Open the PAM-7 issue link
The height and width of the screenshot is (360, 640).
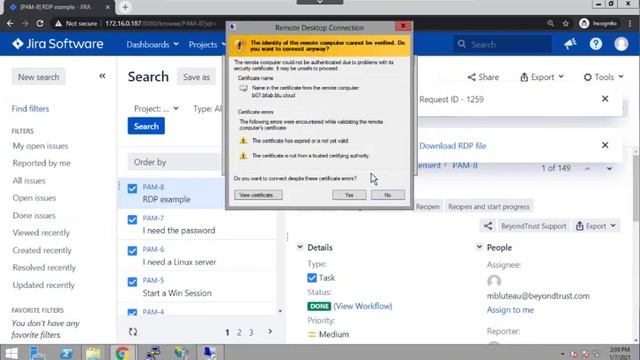pos(153,218)
